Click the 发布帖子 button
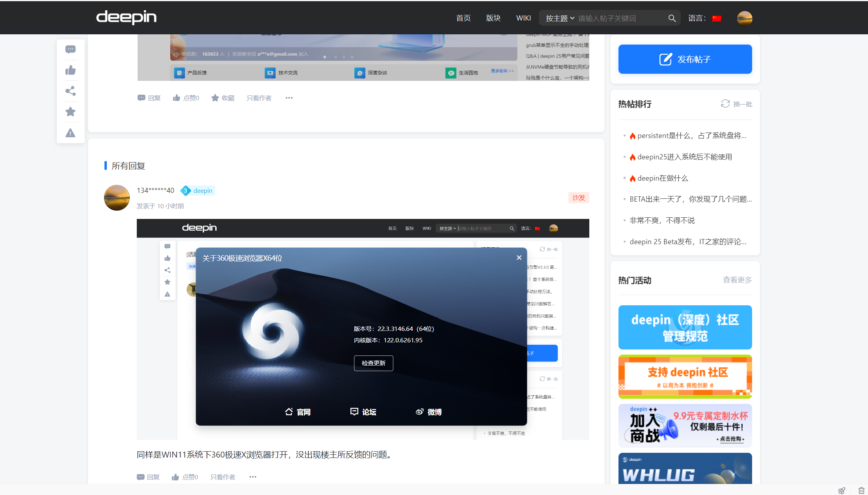The width and height of the screenshot is (868, 495). [685, 59]
